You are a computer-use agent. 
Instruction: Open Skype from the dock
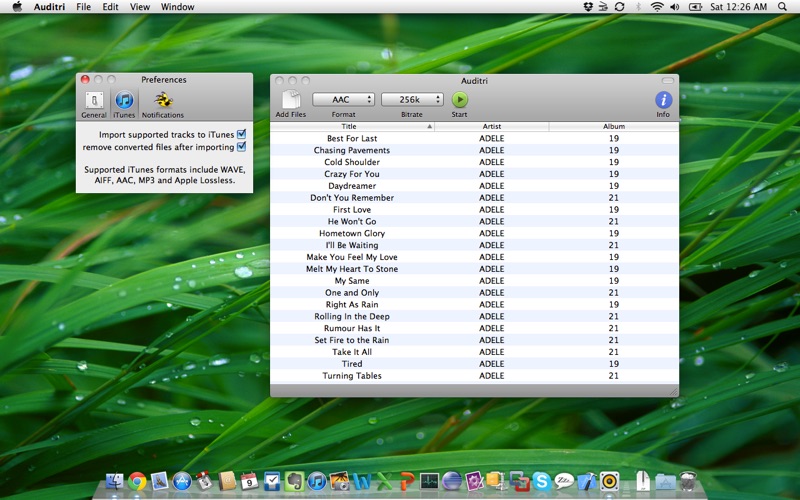pyautogui.click(x=541, y=481)
